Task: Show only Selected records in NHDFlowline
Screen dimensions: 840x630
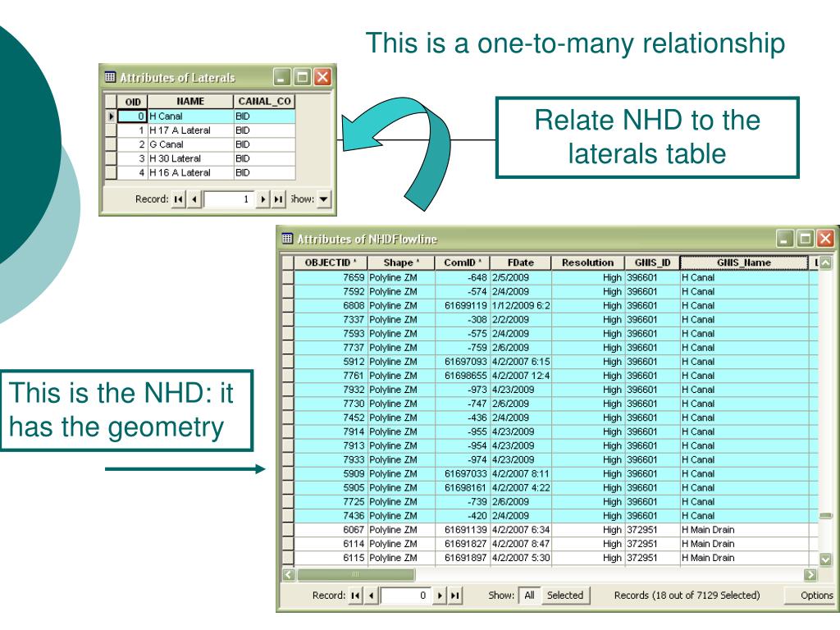Action: point(564,596)
